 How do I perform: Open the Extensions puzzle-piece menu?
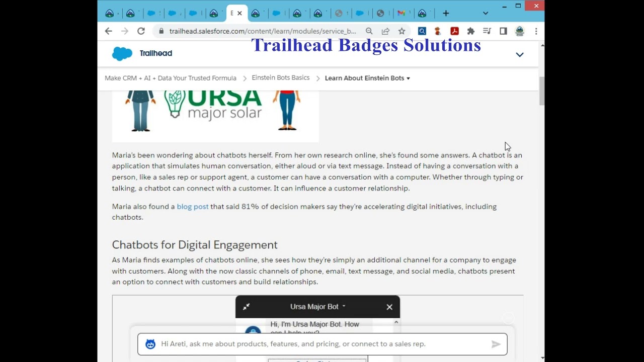[x=470, y=31]
